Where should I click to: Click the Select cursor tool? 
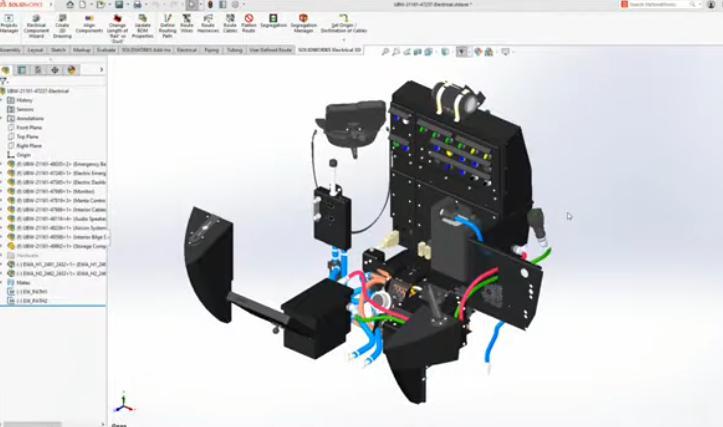(192, 5)
